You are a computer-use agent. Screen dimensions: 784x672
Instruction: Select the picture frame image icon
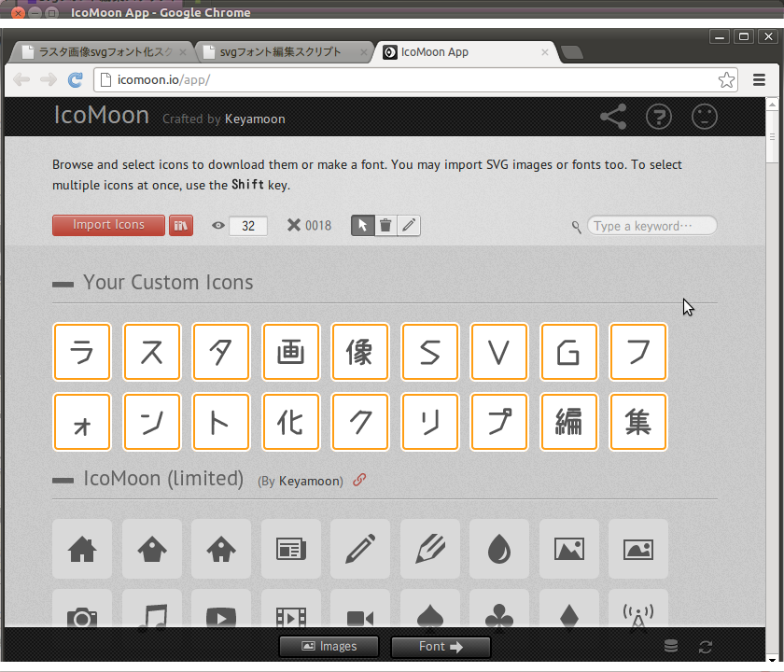[x=568, y=549]
